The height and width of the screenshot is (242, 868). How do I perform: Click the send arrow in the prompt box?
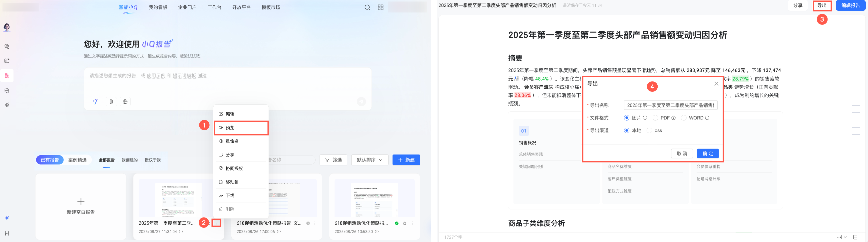coord(361,101)
